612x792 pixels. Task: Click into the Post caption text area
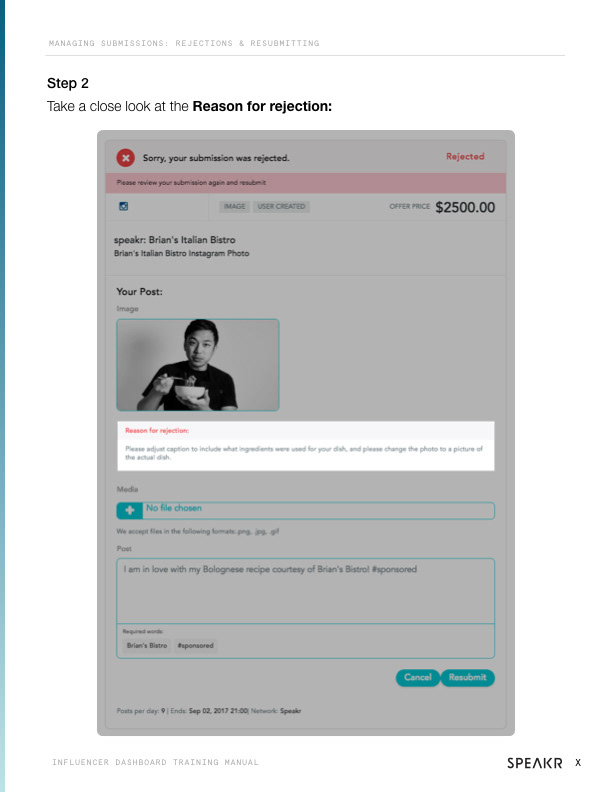pyautogui.click(x=305, y=590)
